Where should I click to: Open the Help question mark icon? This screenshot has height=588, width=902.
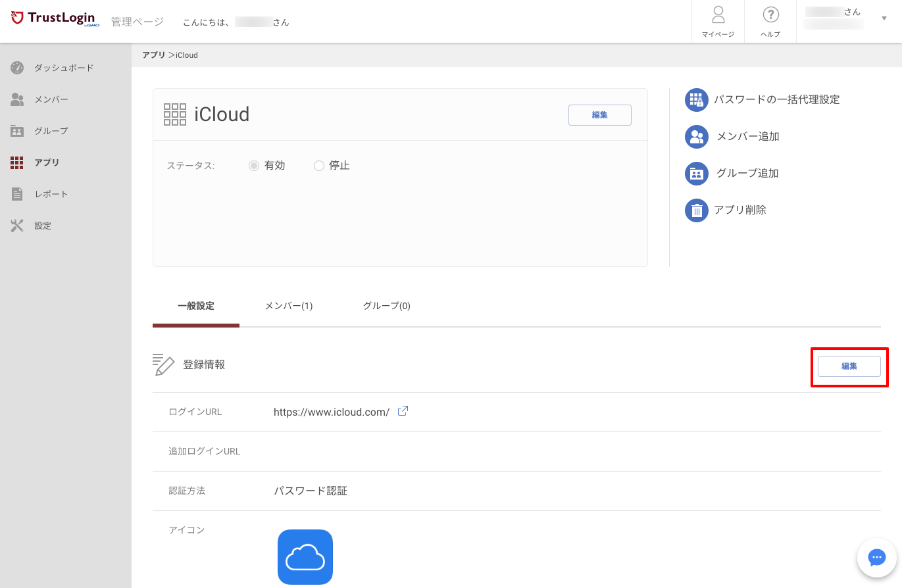pos(770,14)
